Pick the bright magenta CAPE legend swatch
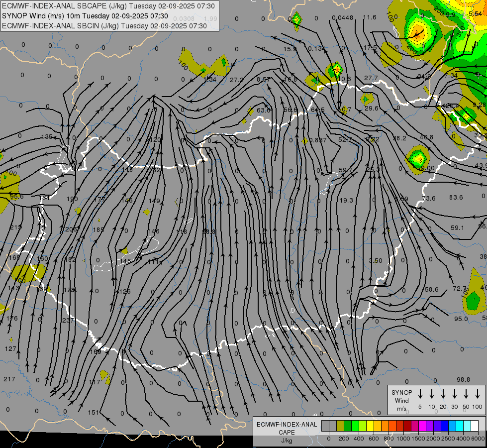 (422, 426)
